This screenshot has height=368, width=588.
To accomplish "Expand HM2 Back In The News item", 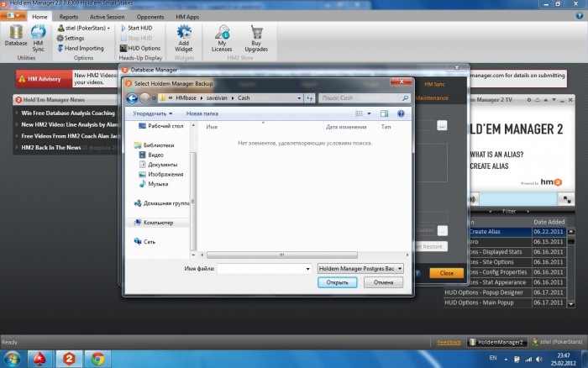I will 17,147.
